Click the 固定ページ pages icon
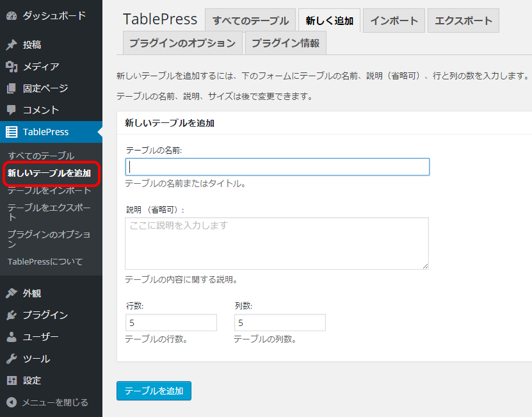This screenshot has width=532, height=417. click(x=12, y=88)
